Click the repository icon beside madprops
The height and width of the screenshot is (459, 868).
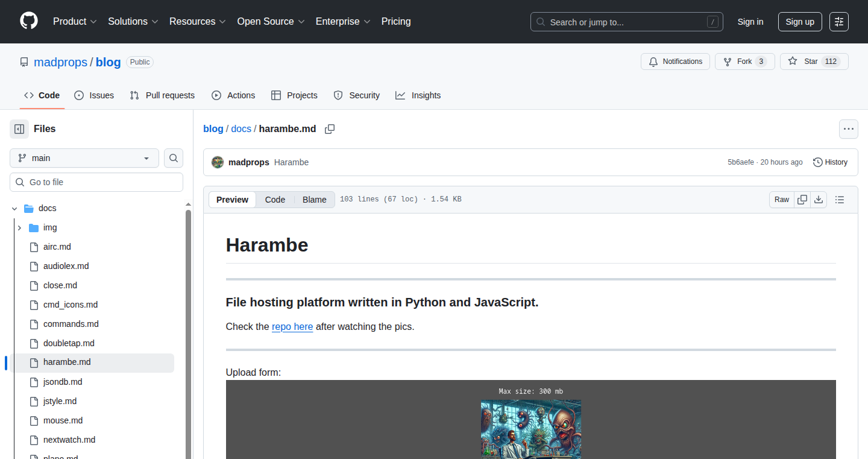pos(24,62)
